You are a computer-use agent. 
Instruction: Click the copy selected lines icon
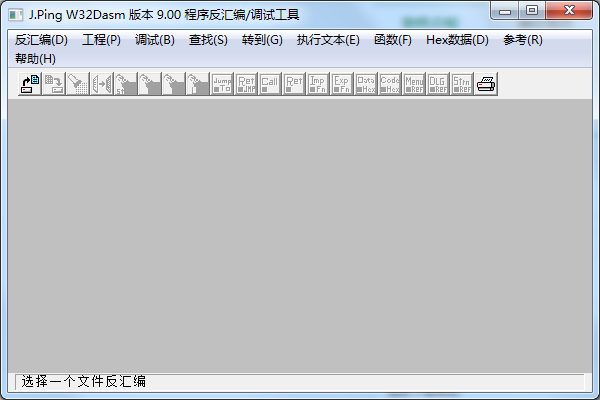tap(101, 83)
